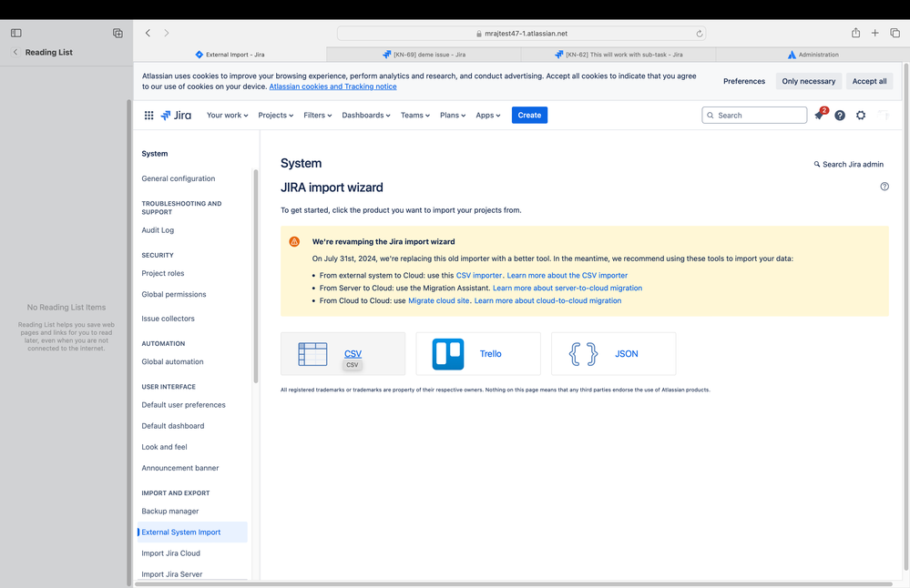Expand the Your work dropdown
The image size is (910, 588).
click(x=227, y=116)
